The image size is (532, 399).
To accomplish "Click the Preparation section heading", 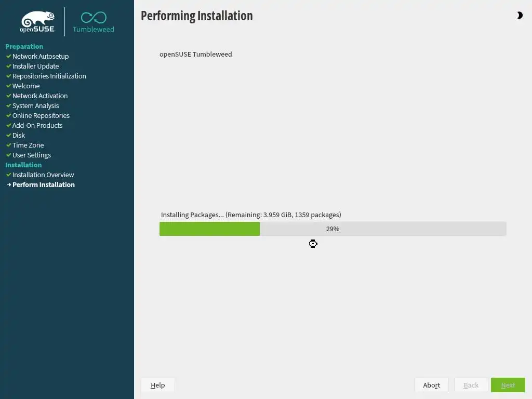I will pos(24,46).
